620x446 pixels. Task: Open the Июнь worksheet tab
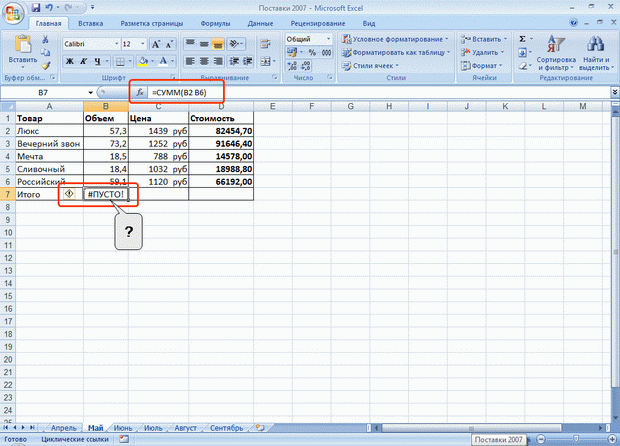pos(123,428)
